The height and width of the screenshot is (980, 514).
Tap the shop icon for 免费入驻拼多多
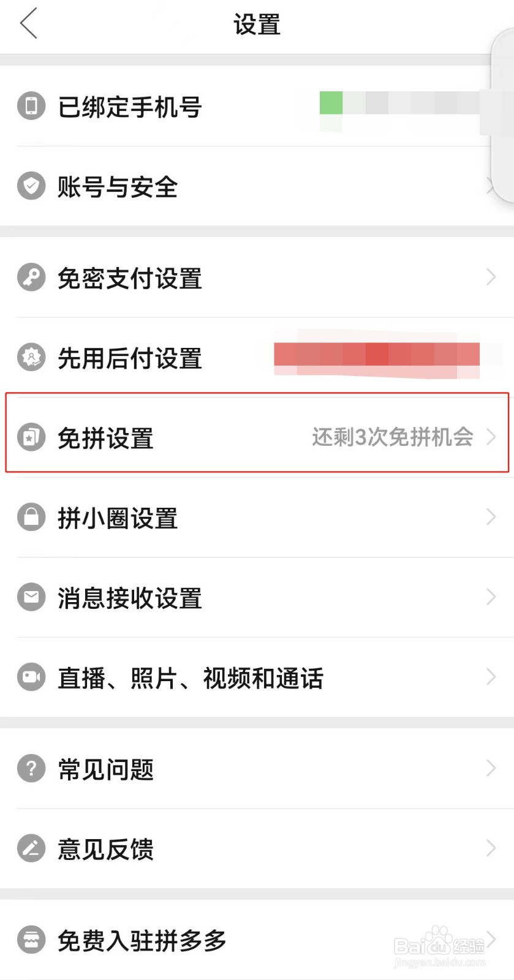(31, 940)
